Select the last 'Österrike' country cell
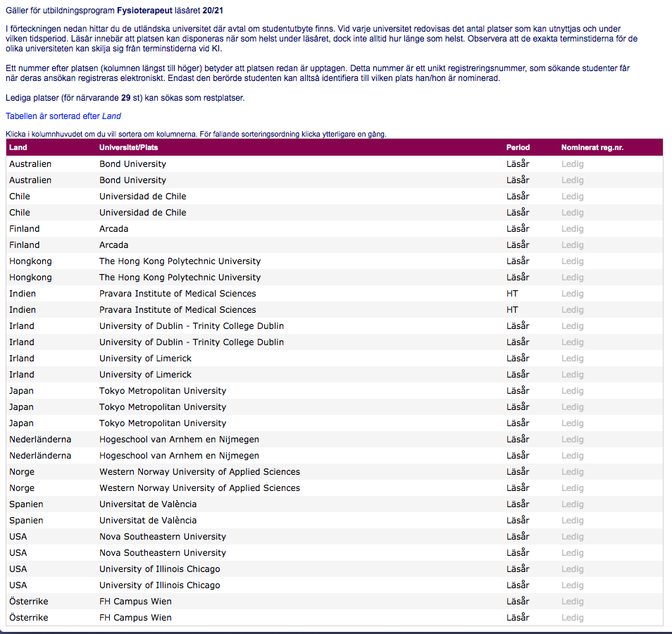 click(29, 618)
